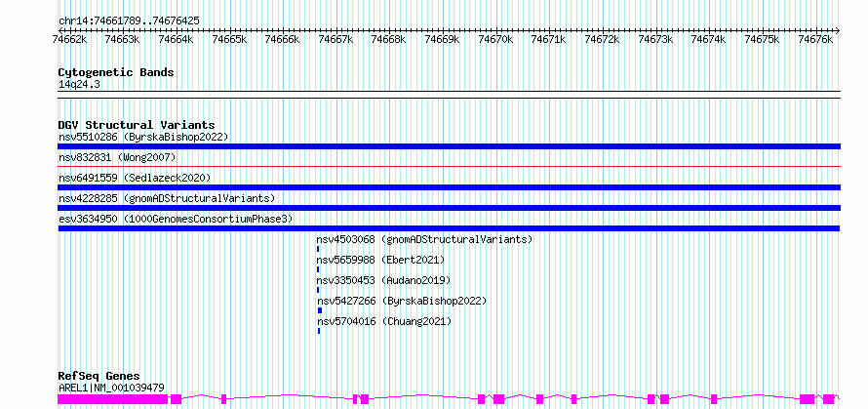868x409 pixels.
Task: Click the chr14:74661789..74676425 region label
Action: 129,20
